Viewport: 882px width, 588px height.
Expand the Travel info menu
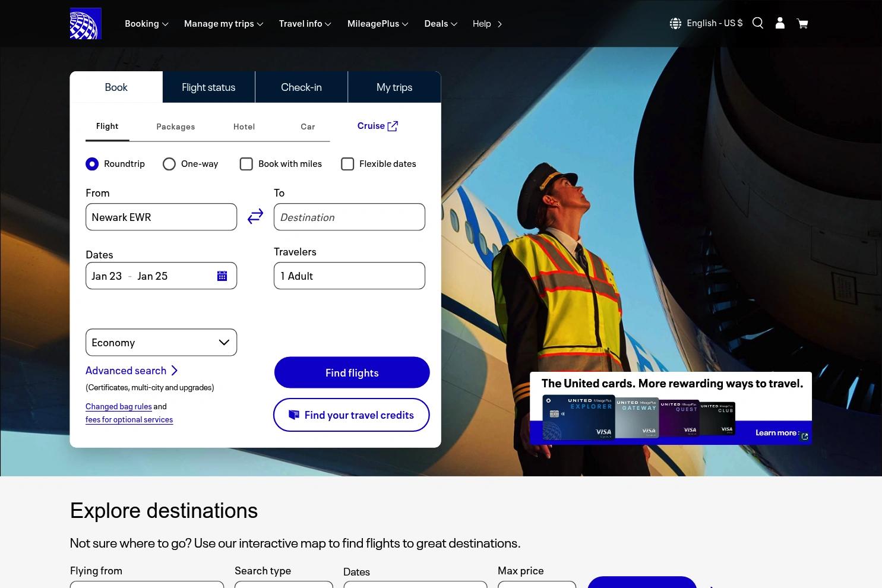305,24
